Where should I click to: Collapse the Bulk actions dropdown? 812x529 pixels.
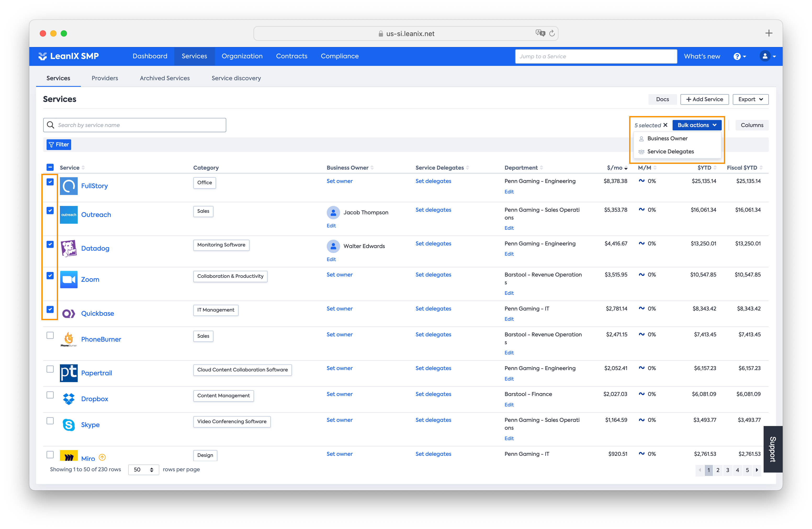697,125
